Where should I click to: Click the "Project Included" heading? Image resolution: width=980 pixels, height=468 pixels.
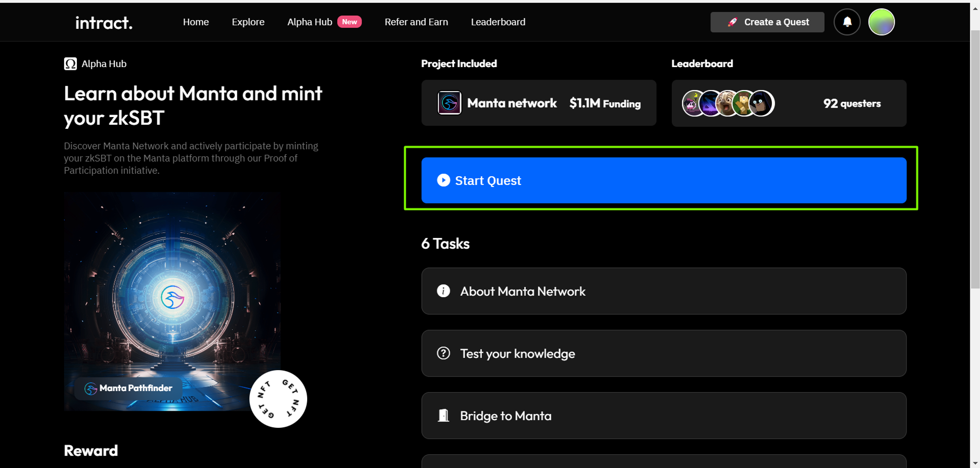tap(459, 64)
